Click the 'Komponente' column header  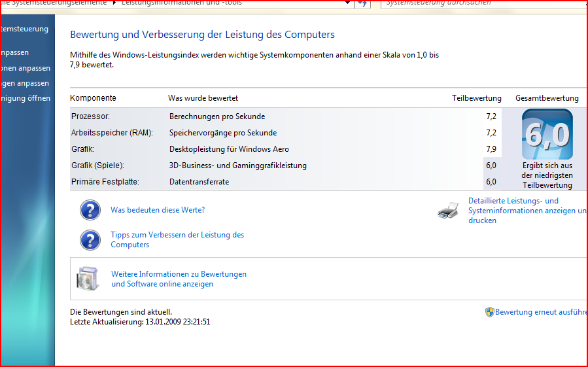coord(93,98)
